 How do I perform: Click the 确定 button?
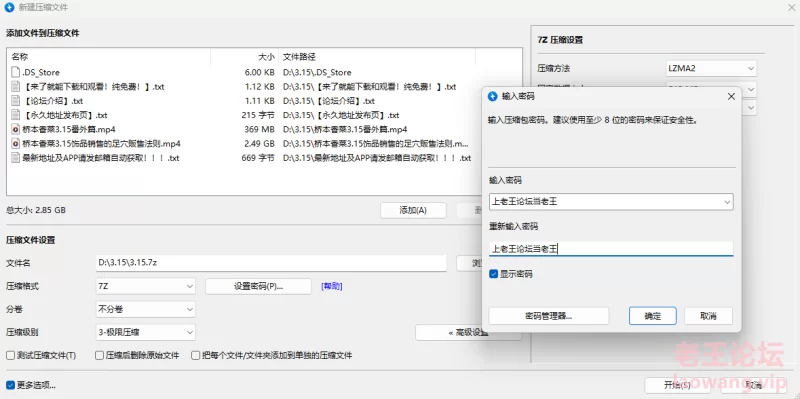[x=653, y=316]
